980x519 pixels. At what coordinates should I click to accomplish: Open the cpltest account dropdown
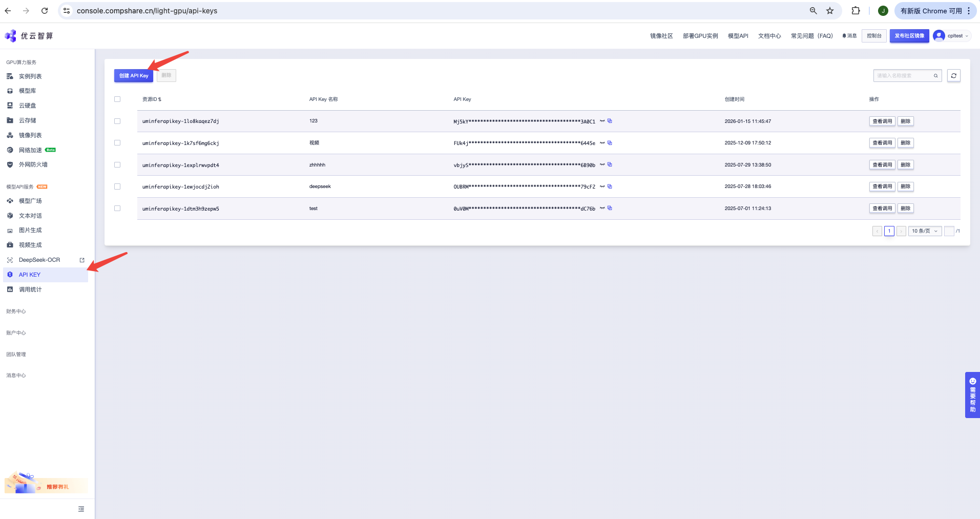(x=952, y=36)
